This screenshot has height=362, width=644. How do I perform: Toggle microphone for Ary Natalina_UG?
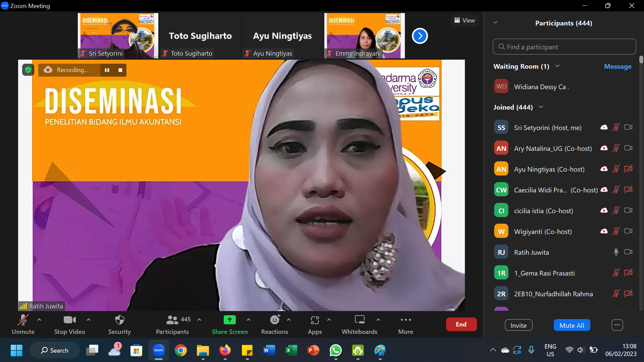(616, 148)
